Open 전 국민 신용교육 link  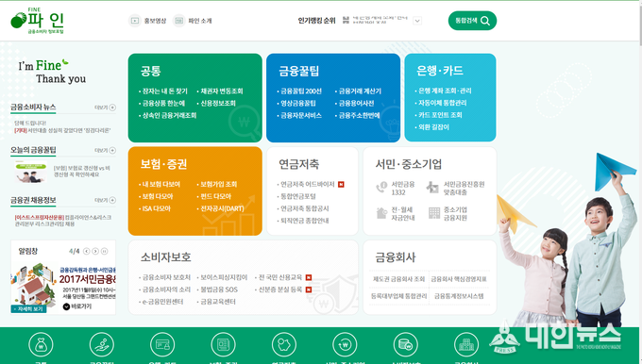tap(279, 277)
